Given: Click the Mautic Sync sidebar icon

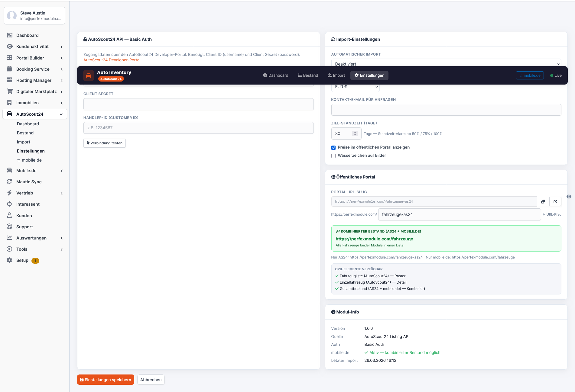Looking at the screenshot, I should pyautogui.click(x=9, y=182).
